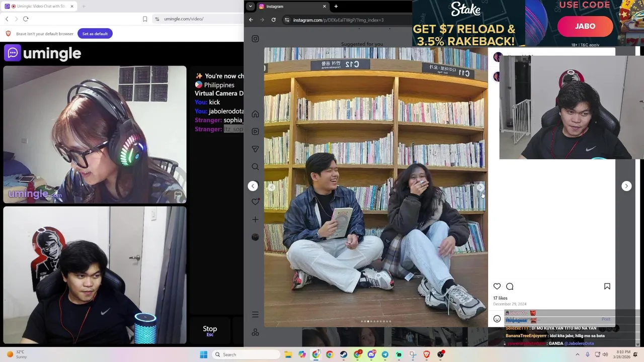The width and height of the screenshot is (644, 362).
Task: Open Discord from taskbar
Action: [x=371, y=354]
